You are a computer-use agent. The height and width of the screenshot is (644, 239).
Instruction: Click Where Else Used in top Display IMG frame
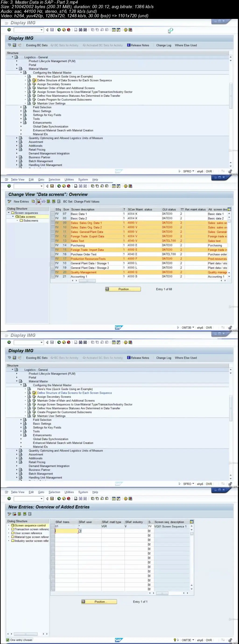coord(186,45)
